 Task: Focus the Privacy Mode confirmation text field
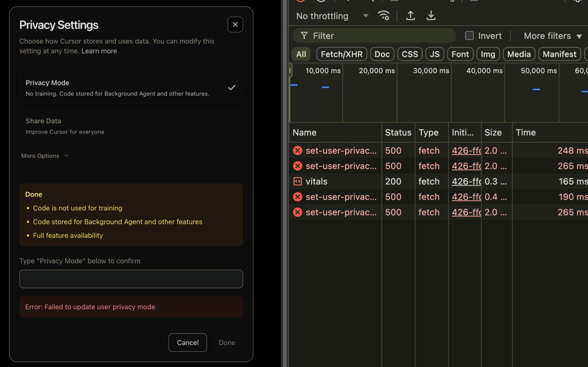coord(131,279)
